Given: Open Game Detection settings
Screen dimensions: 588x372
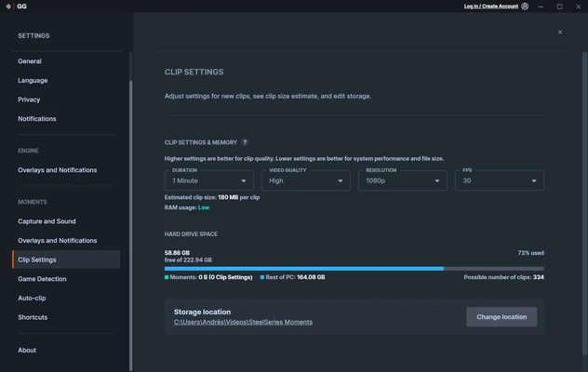Looking at the screenshot, I should coord(42,279).
